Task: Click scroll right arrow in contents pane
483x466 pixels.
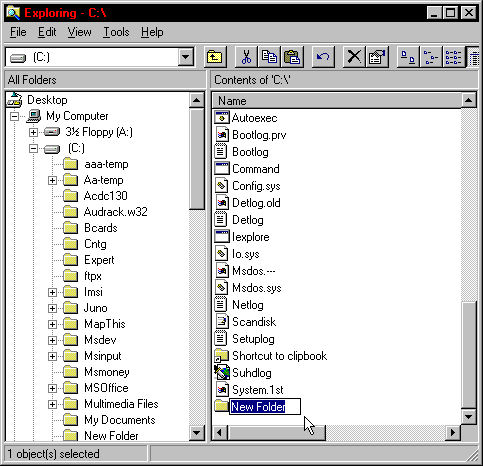Action: click(453, 433)
